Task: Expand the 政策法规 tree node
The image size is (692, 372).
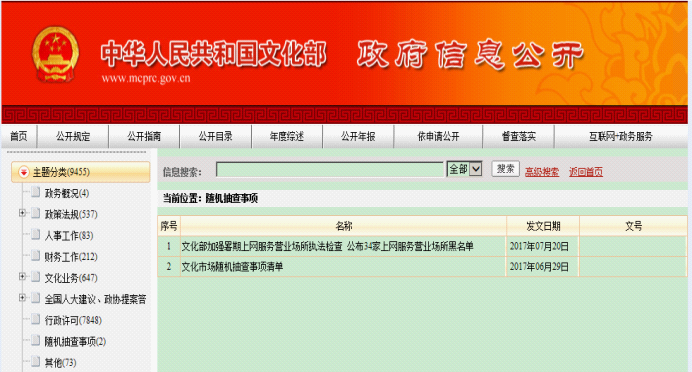Action: (x=22, y=214)
